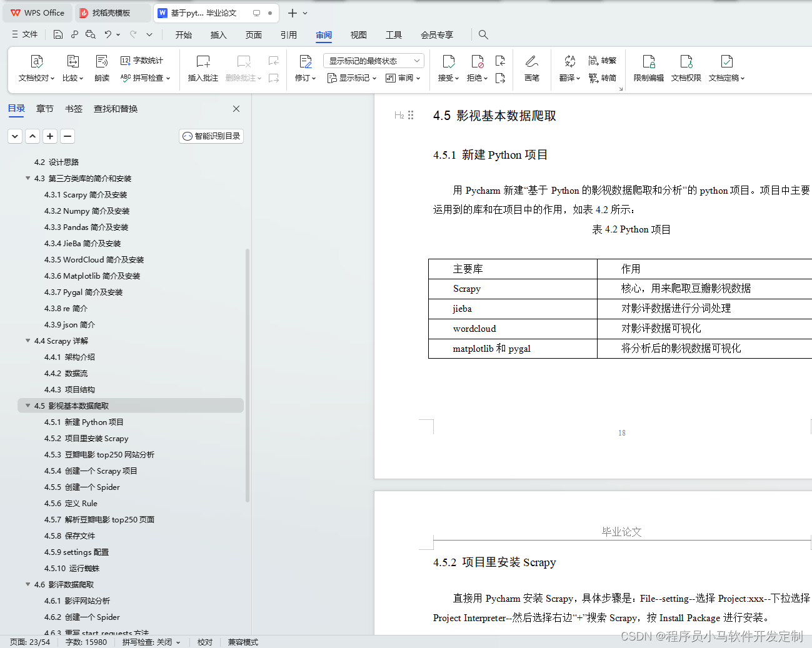812x648 pixels.
Task: Open the 文档校对 proofing tool
Action: (x=36, y=69)
